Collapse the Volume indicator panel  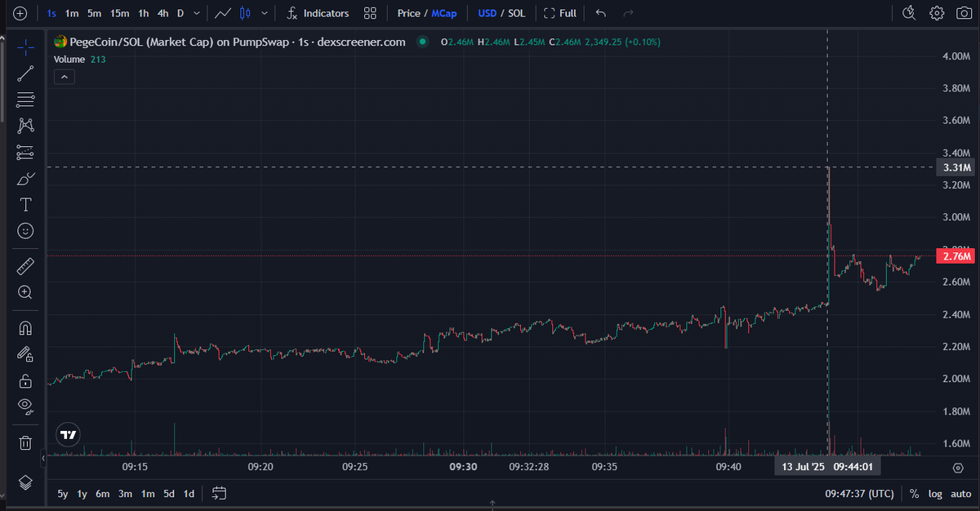coord(64,76)
